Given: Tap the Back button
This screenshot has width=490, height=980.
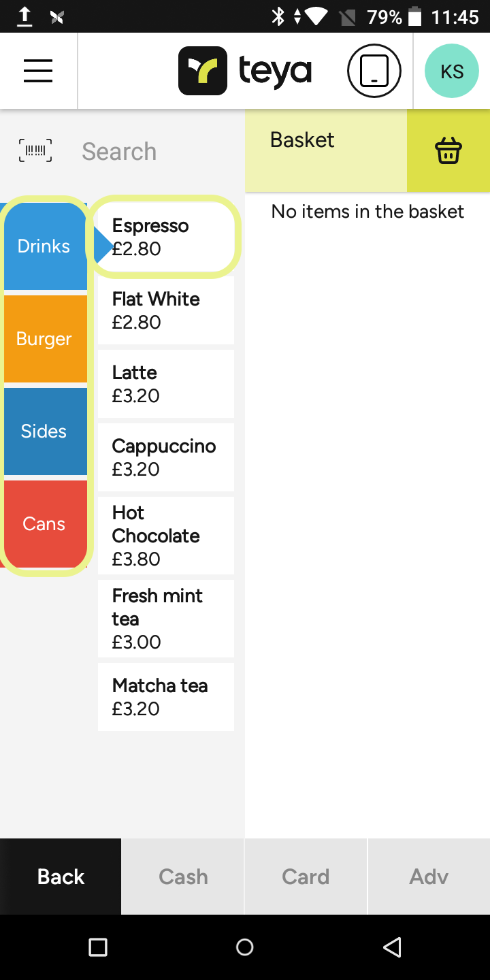Looking at the screenshot, I should tap(61, 877).
